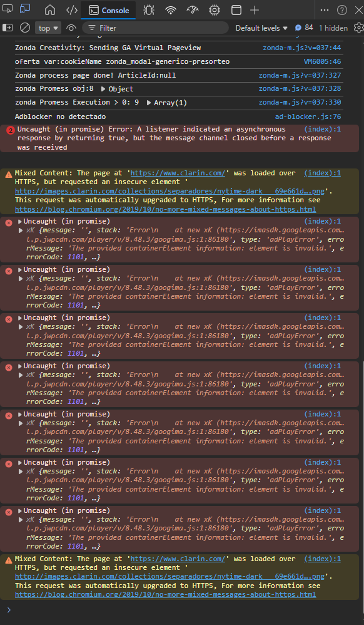Viewport: 364px width, 625px height.
Task: Toggle the console sidebar panel
Action: pyautogui.click(x=8, y=28)
